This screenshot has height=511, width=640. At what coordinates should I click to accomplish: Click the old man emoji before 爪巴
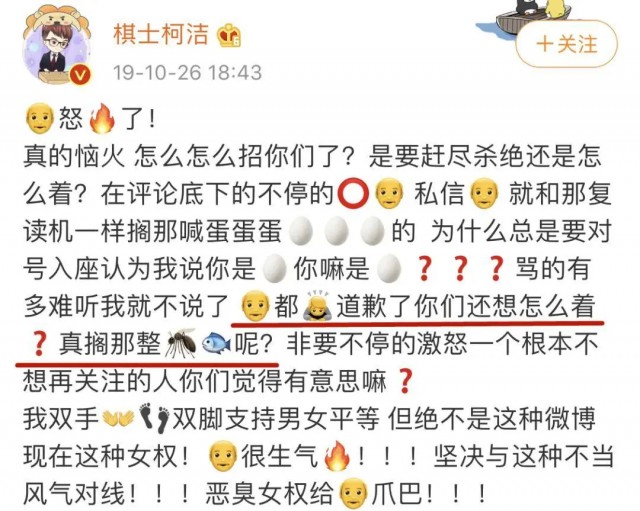pos(353,493)
